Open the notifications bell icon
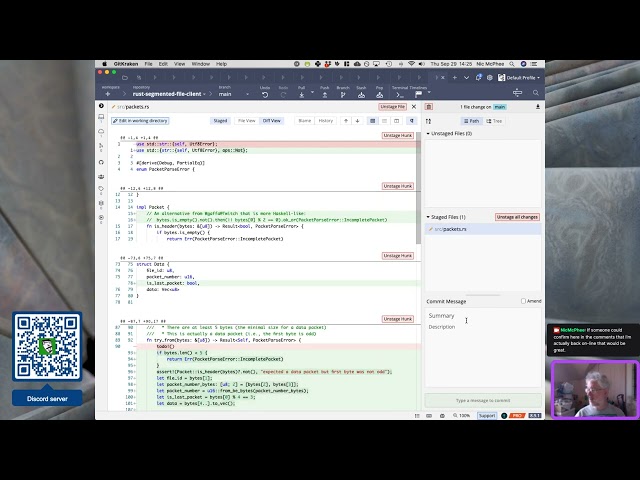 pyautogui.click(x=478, y=78)
